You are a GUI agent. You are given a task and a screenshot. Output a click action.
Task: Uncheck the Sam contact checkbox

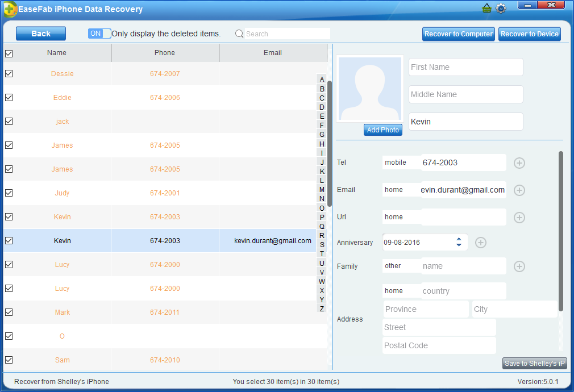pyautogui.click(x=9, y=360)
